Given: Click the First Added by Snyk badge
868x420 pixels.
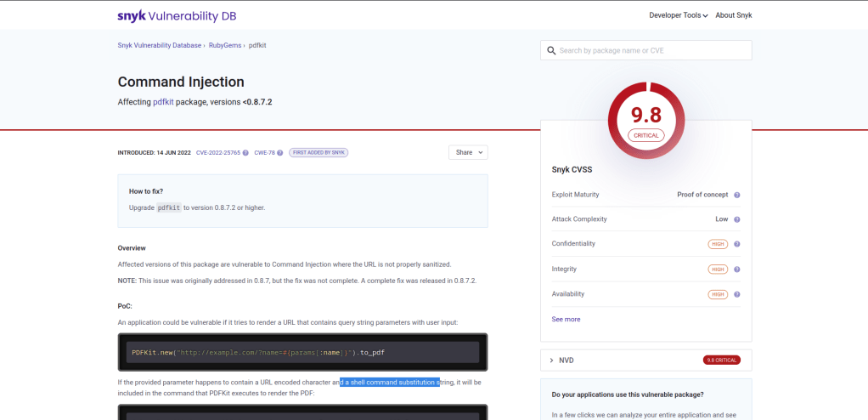Looking at the screenshot, I should pos(318,153).
